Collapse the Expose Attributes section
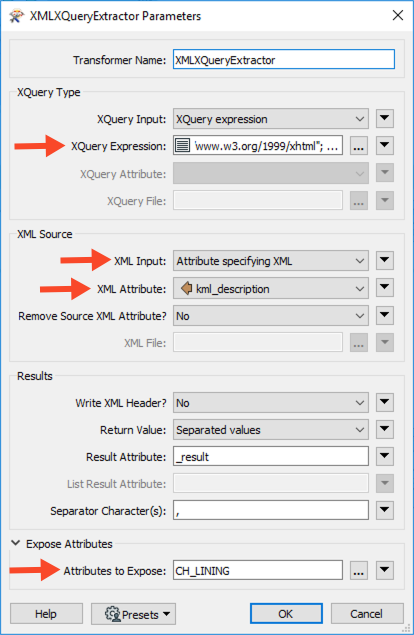414x635 pixels. (15, 543)
